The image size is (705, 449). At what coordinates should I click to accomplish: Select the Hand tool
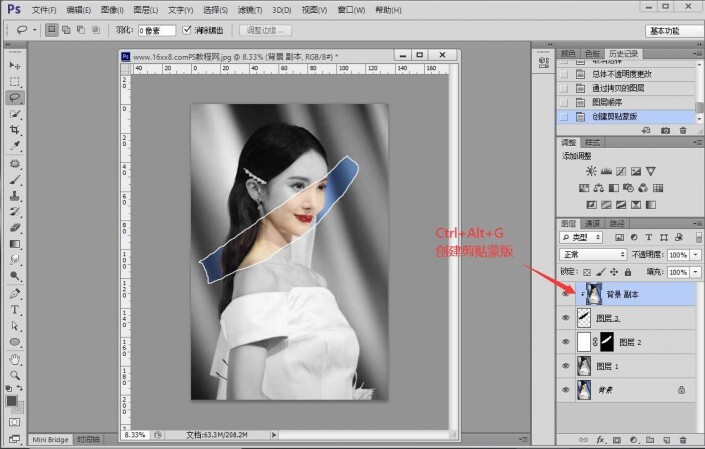[15, 358]
